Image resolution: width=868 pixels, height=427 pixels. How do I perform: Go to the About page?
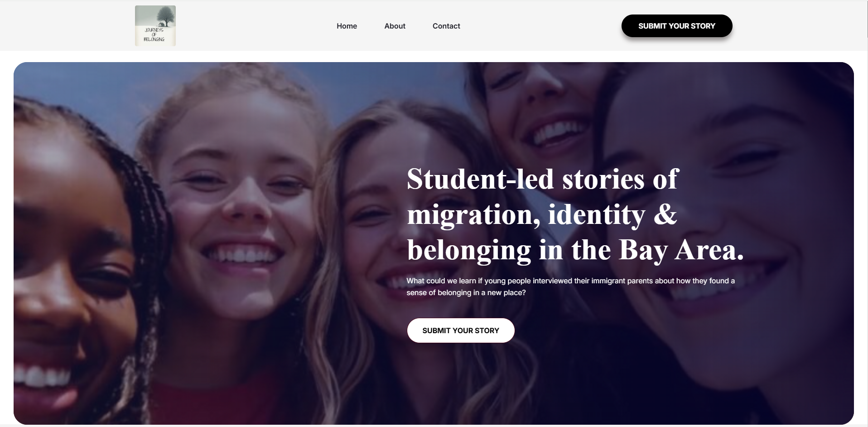coord(395,26)
